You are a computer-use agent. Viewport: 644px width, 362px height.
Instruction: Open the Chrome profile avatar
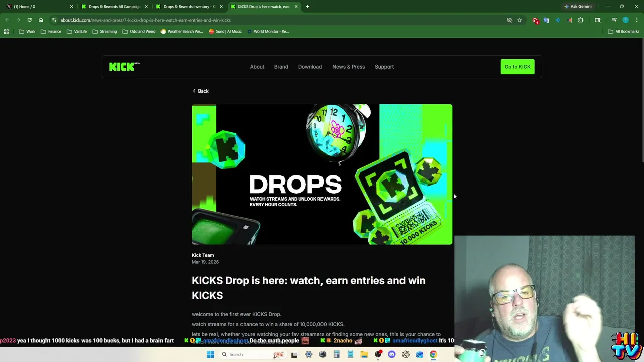[625, 20]
